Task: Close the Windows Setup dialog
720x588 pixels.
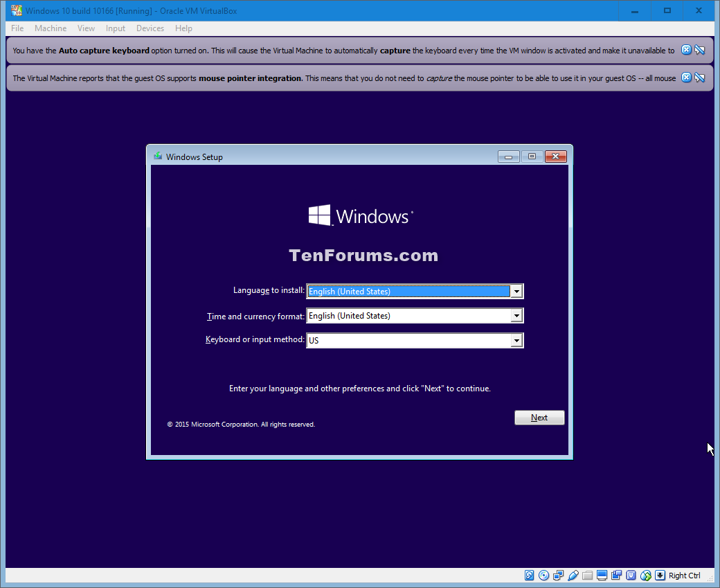Action: click(556, 157)
